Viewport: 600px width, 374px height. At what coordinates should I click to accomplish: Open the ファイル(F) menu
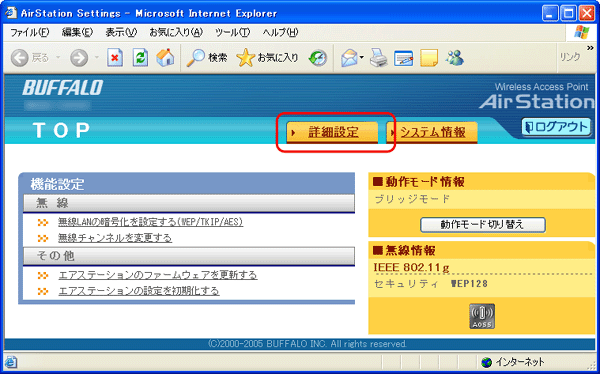(x=29, y=33)
